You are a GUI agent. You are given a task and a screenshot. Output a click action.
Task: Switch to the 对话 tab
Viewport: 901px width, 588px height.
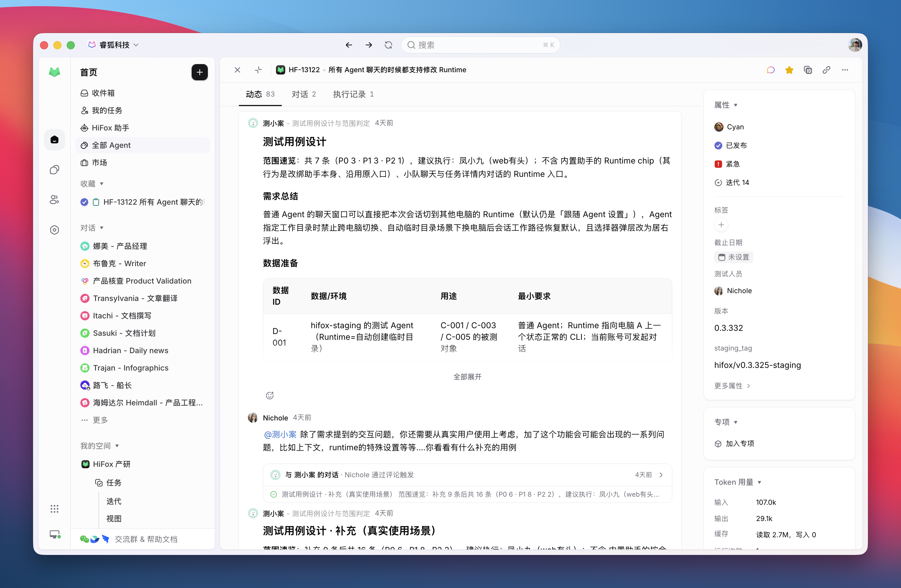[304, 94]
